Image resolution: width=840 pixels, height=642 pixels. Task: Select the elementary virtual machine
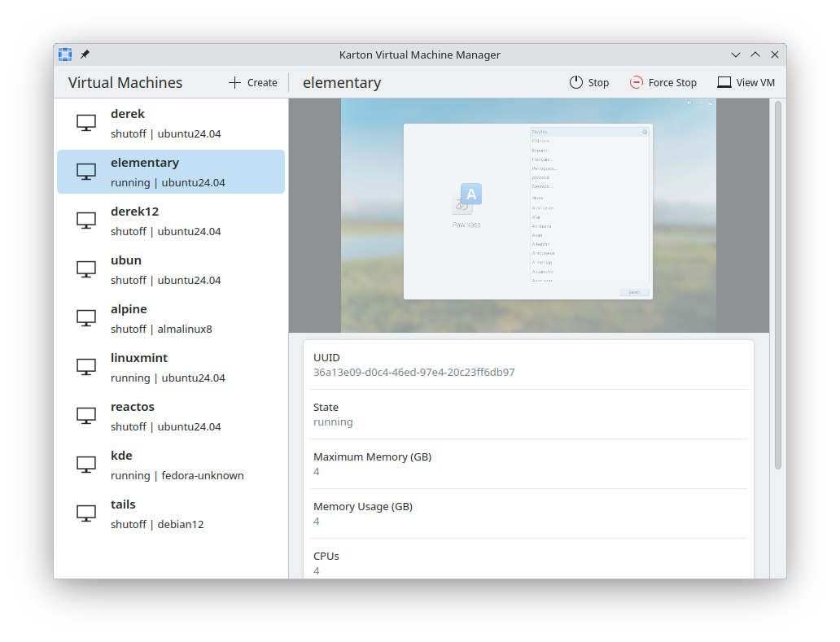click(x=171, y=172)
